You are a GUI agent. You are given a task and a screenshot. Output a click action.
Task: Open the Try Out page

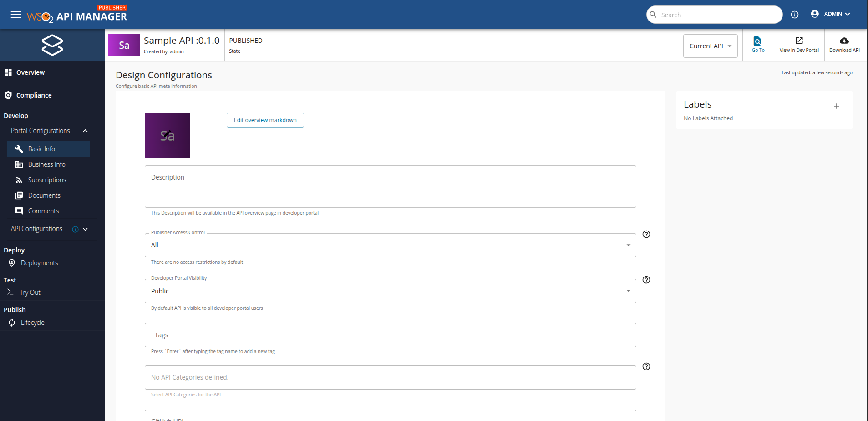point(30,293)
